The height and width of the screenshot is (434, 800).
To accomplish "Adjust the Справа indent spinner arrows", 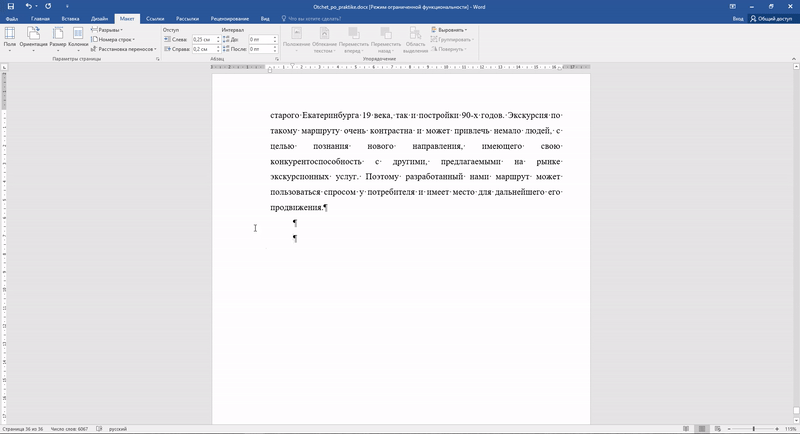I will pos(218,49).
